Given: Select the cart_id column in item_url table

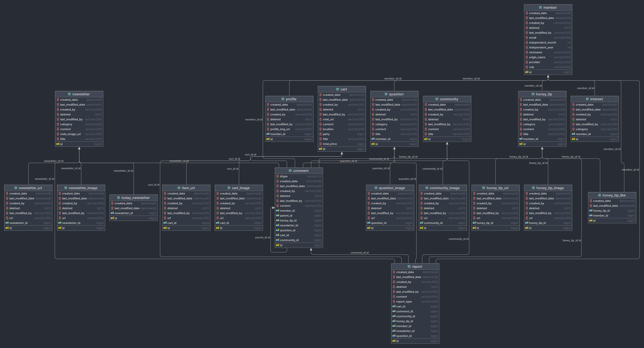Looking at the screenshot, I should click(x=187, y=223).
